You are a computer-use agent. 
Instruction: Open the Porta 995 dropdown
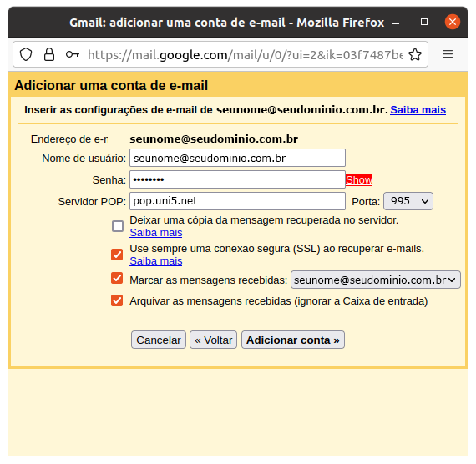(408, 201)
